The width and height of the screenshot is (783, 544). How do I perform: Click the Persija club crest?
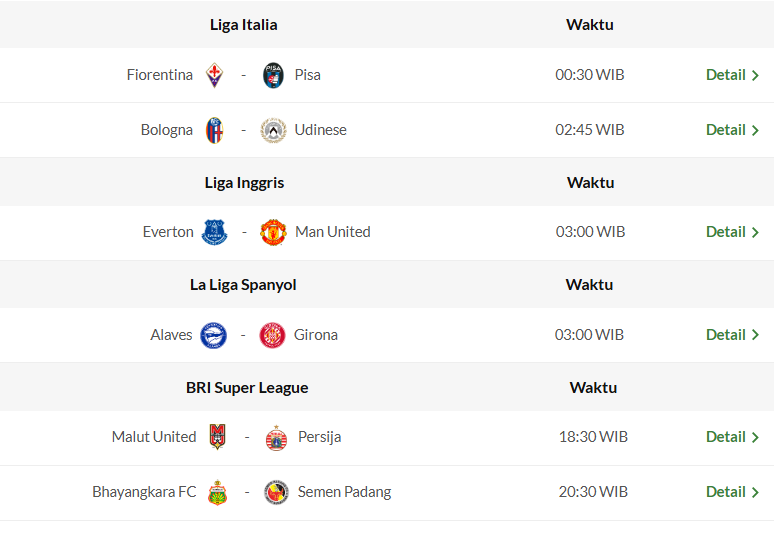(276, 437)
